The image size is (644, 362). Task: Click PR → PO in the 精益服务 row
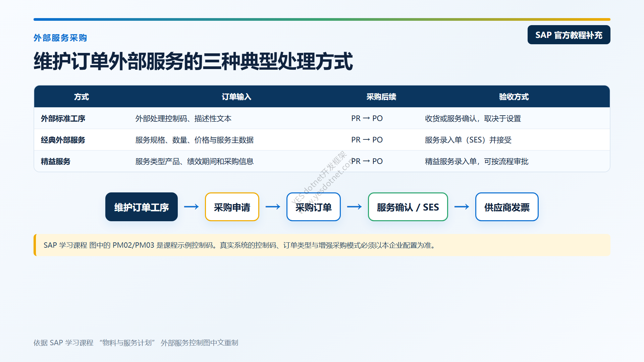point(367,162)
